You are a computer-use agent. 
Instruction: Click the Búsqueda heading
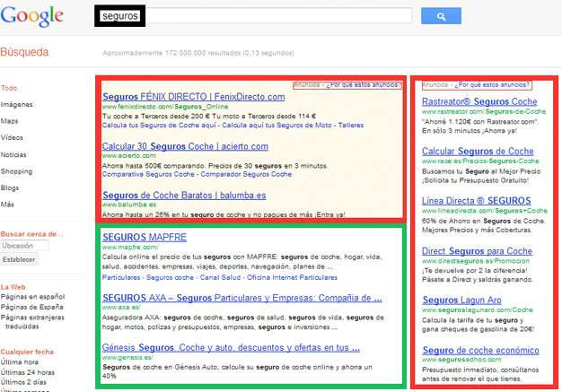(24, 52)
